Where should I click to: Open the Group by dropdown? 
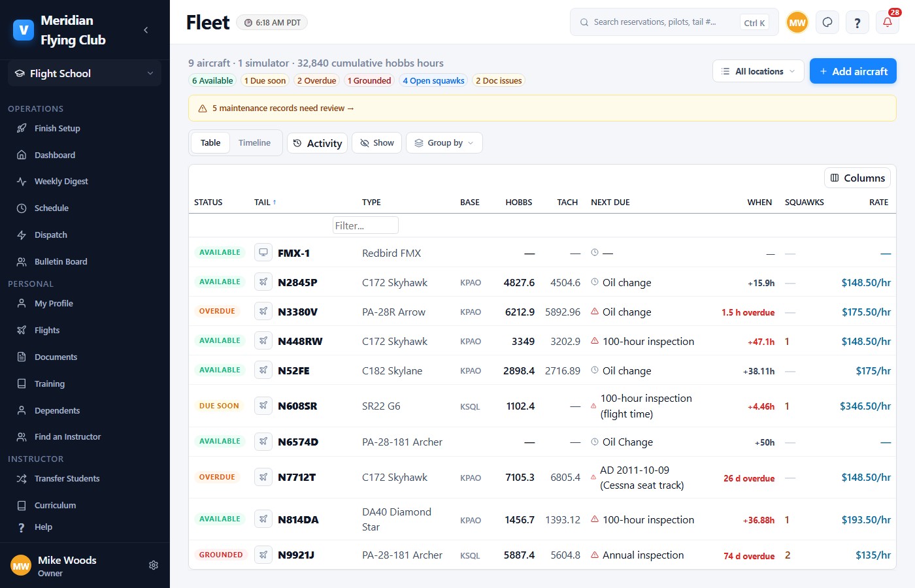[444, 143]
